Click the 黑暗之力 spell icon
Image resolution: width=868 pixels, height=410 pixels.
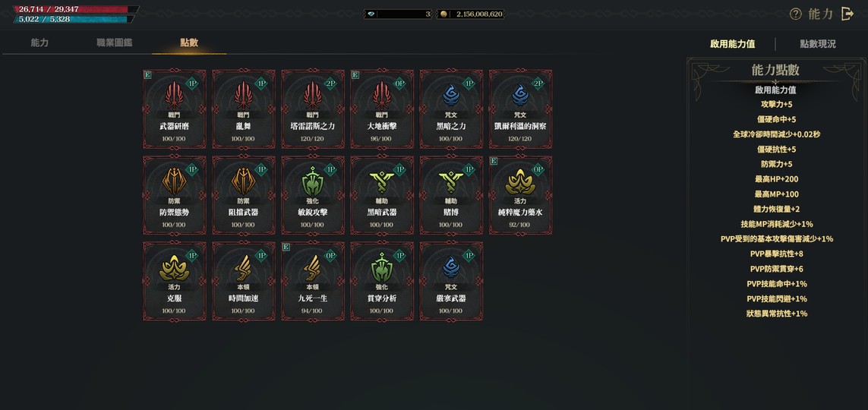click(x=451, y=95)
